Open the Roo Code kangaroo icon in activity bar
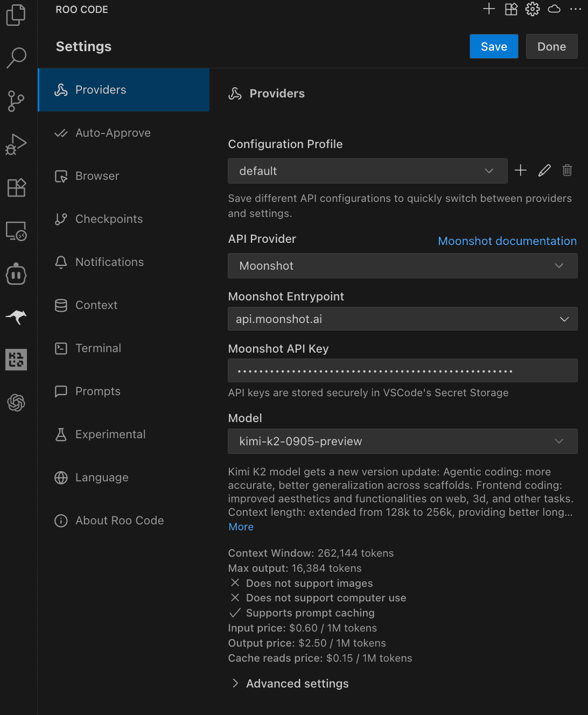The image size is (588, 715). 16,317
